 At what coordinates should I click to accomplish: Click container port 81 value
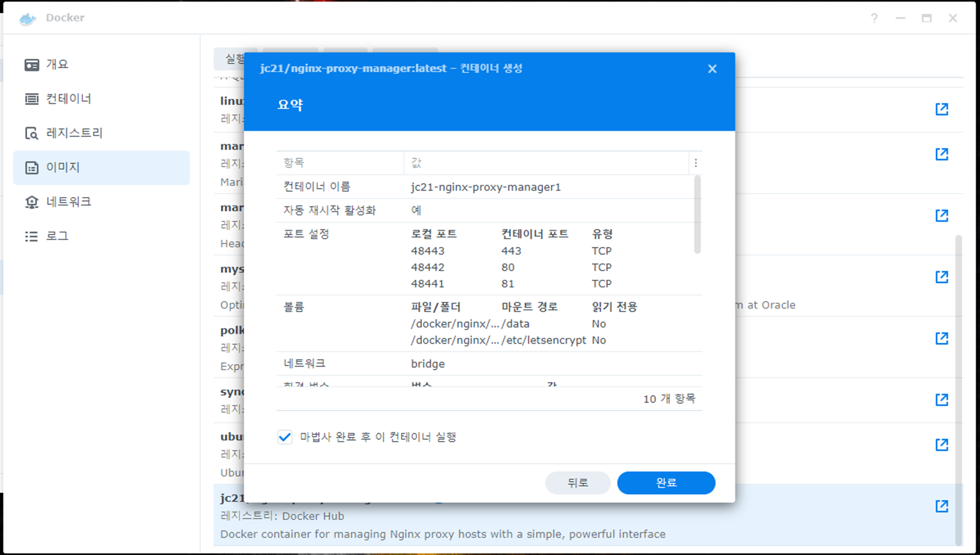507,284
